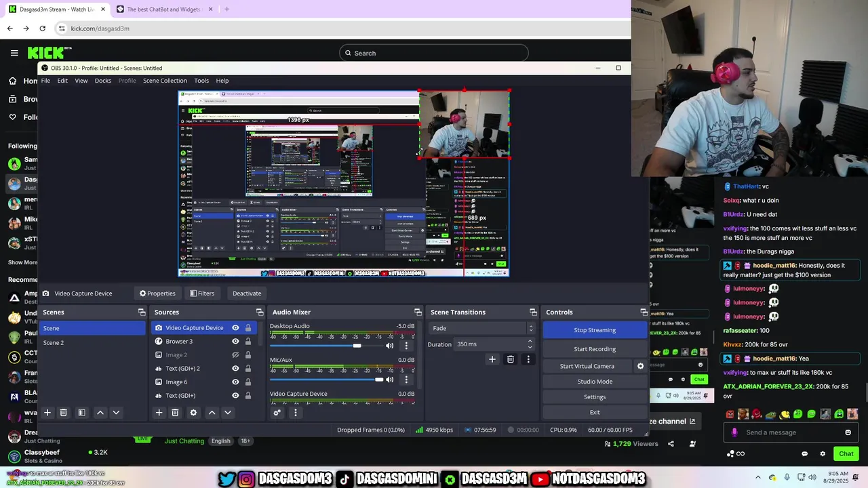
Task: Show the hidden Image 2 source
Action: 235,354
